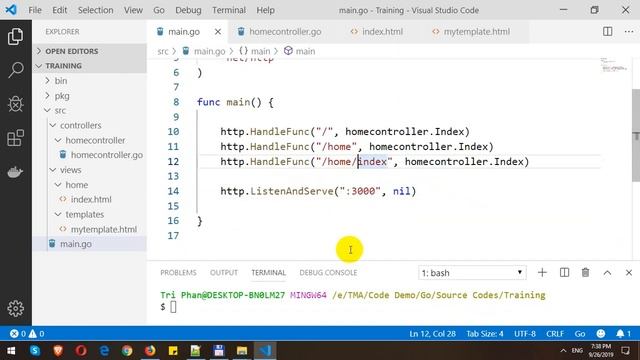
Task: Open Firefox from the taskbar
Action: point(150,351)
